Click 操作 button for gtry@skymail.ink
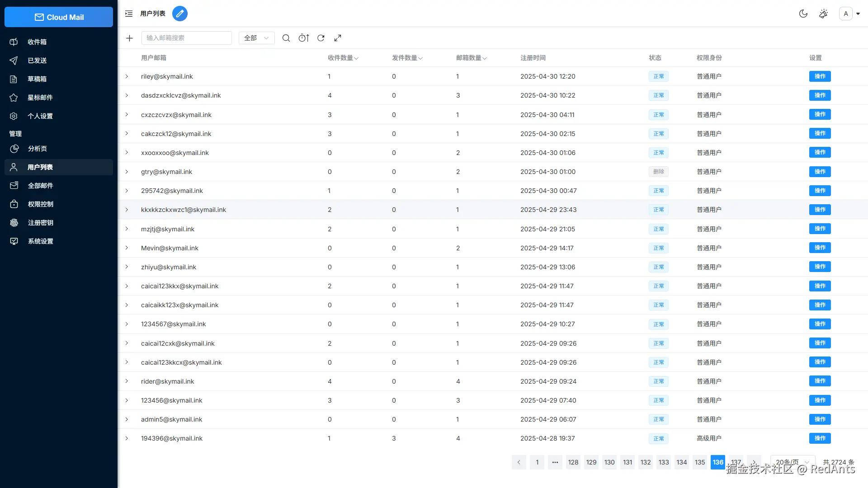This screenshot has width=868, height=488. (820, 172)
